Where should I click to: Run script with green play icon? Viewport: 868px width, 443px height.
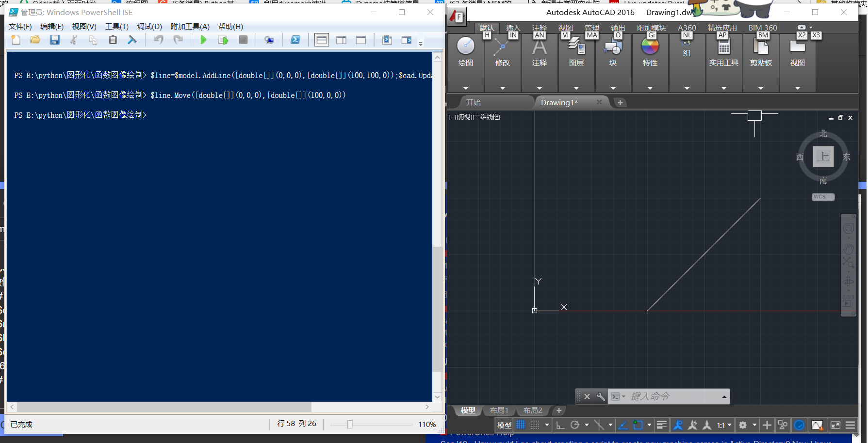point(203,40)
